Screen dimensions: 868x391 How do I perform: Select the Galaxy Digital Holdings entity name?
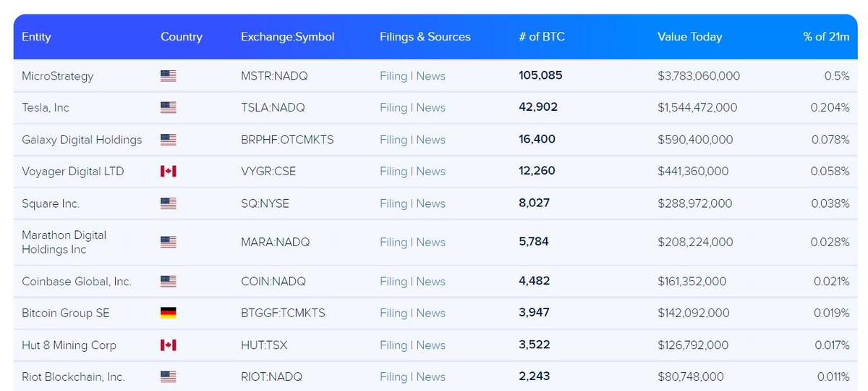click(x=82, y=140)
